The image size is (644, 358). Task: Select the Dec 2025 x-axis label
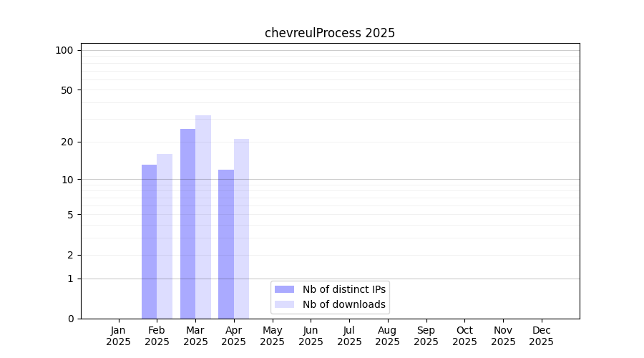(x=541, y=336)
